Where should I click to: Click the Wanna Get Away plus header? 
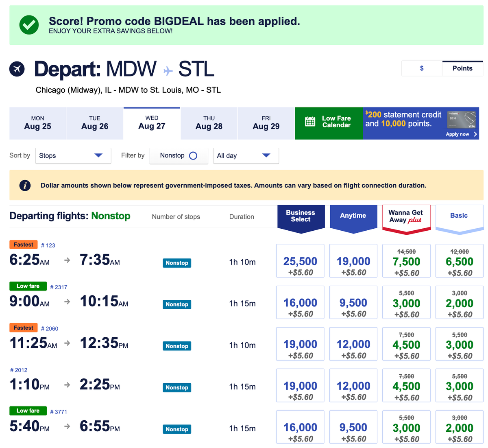click(406, 219)
